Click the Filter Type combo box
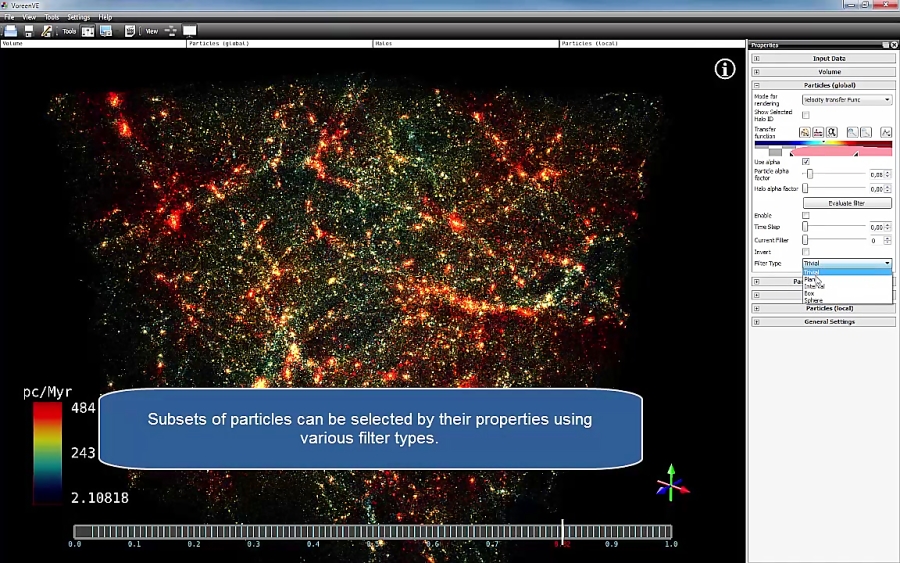Image resolution: width=900 pixels, height=563 pixels. click(x=847, y=263)
